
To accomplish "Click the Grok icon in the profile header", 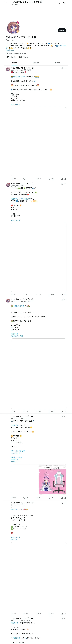I will [60, 3].
